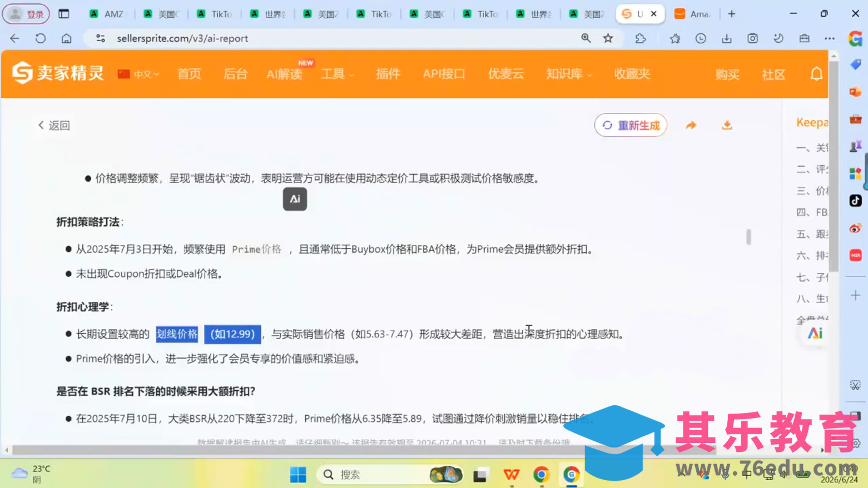Click the 登录 profile button
868x488 pixels.
pyautogui.click(x=26, y=14)
